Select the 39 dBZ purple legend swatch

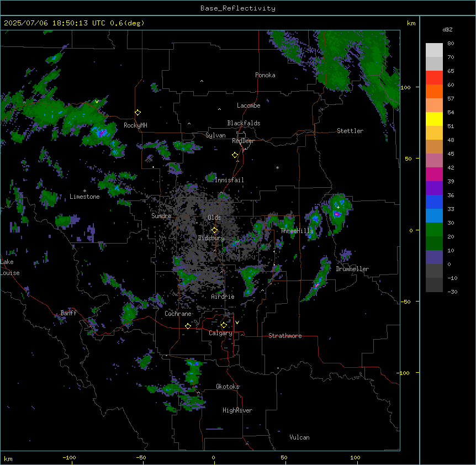tap(434, 188)
